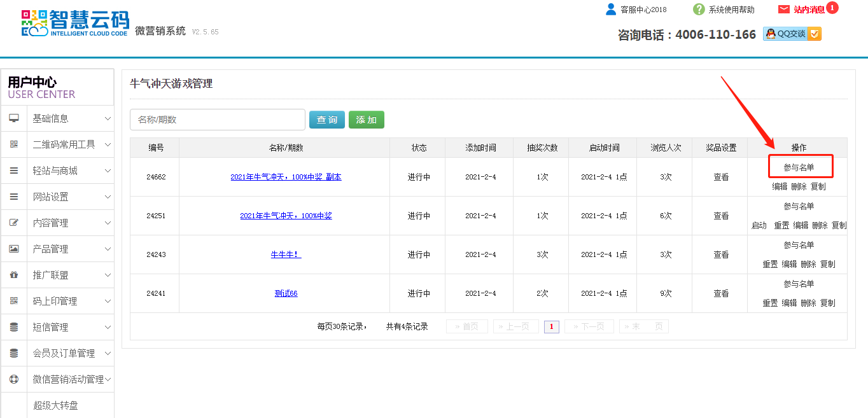The width and height of the screenshot is (868, 418).
Task: Click the green 添加 button
Action: 367,120
